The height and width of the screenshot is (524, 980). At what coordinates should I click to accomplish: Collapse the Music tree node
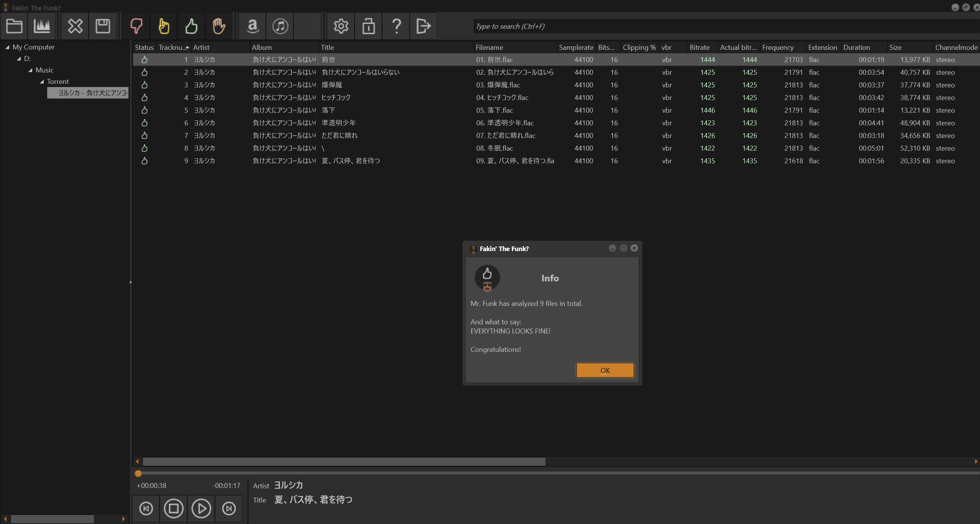click(31, 70)
